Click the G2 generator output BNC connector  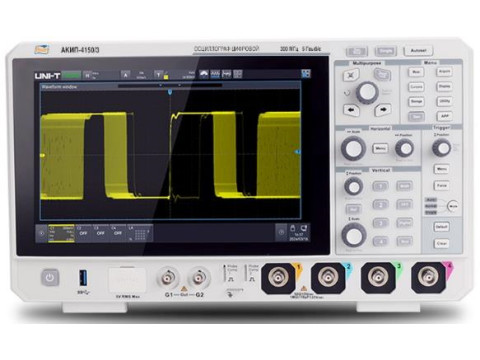(x=199, y=278)
